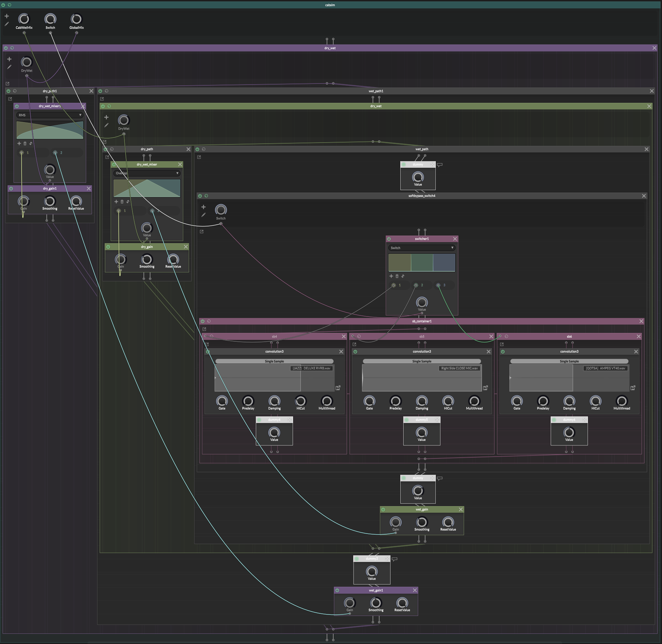Click the trash icon in switcher1

(397, 276)
